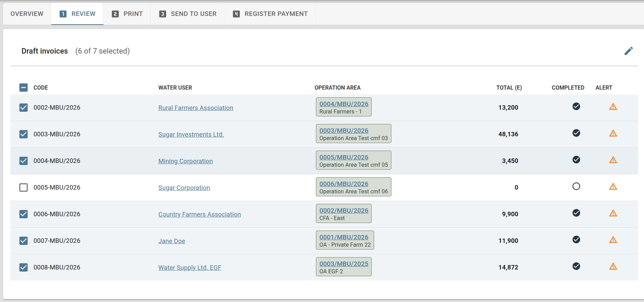Click completed checkmark icon in Jane Doe row
The image size is (644, 302).
576,239
